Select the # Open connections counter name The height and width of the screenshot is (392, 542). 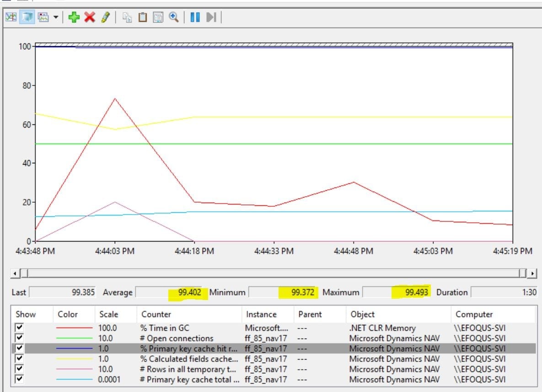point(177,338)
